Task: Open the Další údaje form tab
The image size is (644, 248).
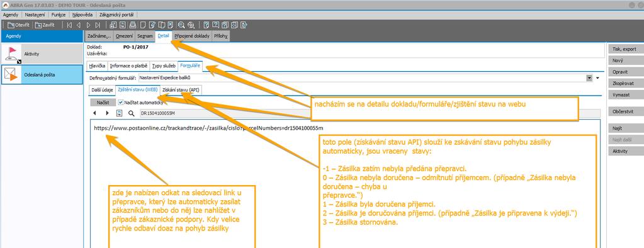Action: [x=102, y=90]
